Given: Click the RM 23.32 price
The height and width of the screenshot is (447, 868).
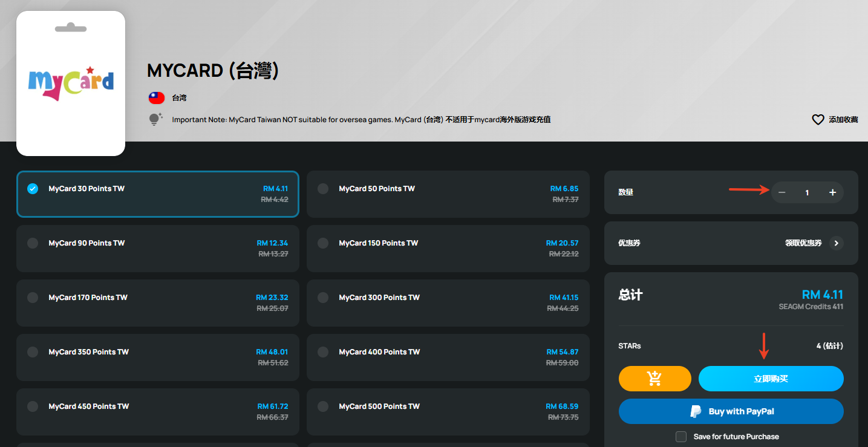Looking at the screenshot, I should 272,298.
